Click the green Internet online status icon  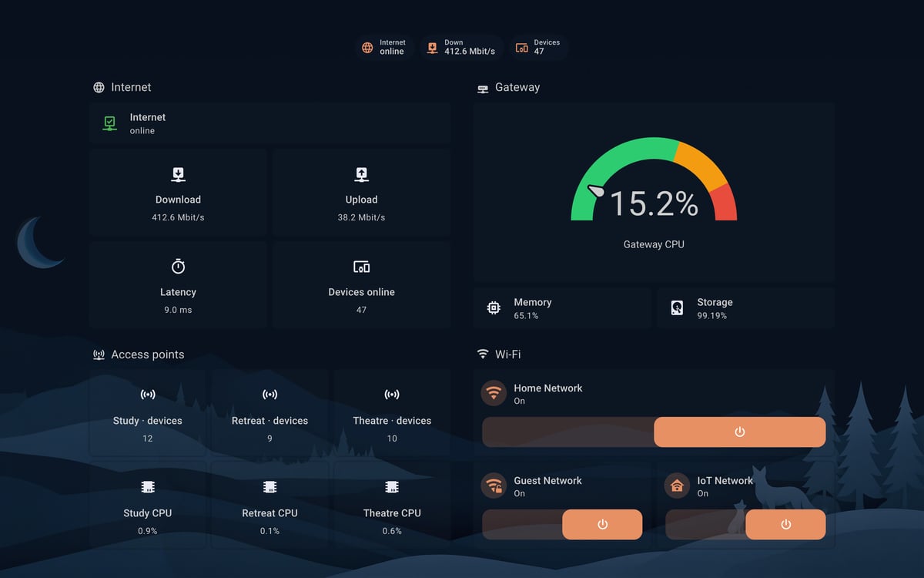click(x=110, y=123)
